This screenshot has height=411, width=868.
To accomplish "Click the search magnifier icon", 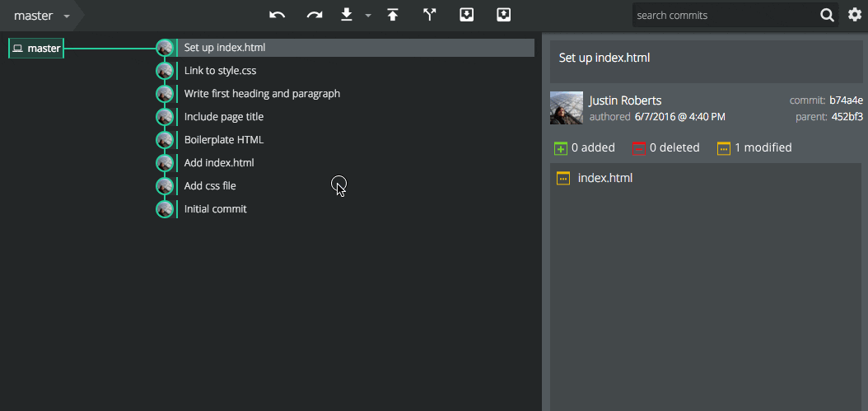I will 827,16.
